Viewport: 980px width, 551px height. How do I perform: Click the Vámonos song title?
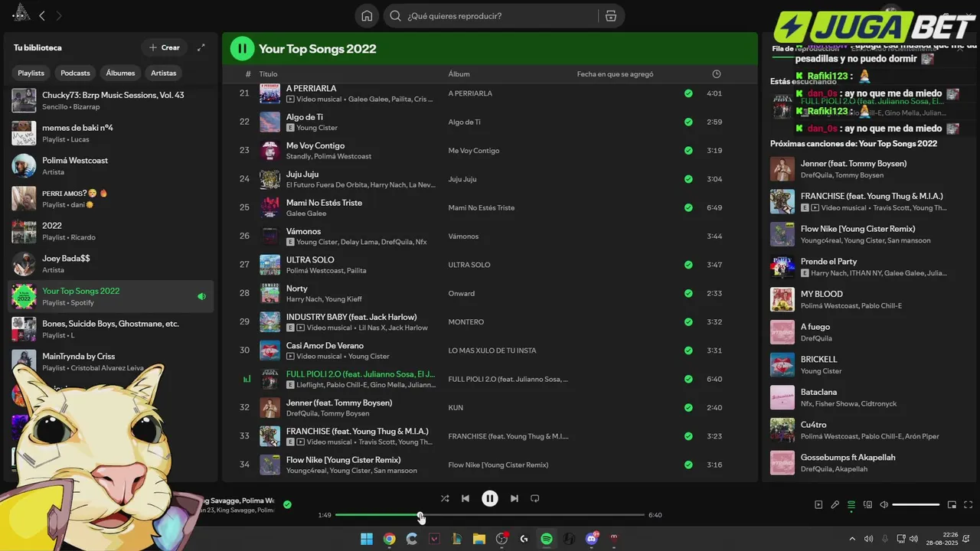point(303,231)
